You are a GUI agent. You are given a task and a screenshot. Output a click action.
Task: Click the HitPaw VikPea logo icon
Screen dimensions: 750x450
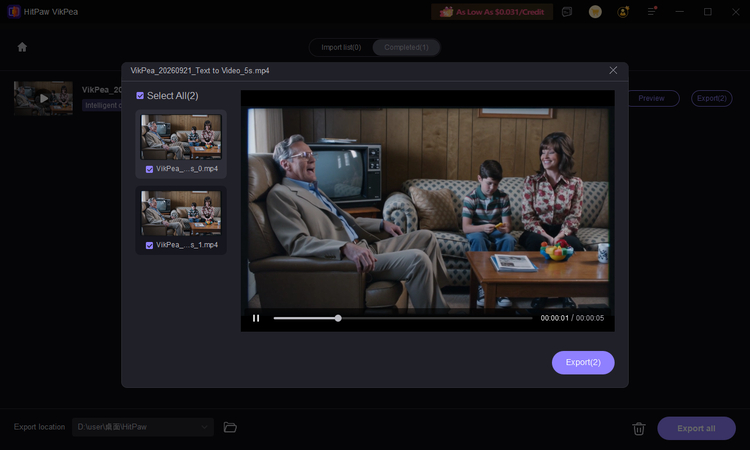click(14, 11)
